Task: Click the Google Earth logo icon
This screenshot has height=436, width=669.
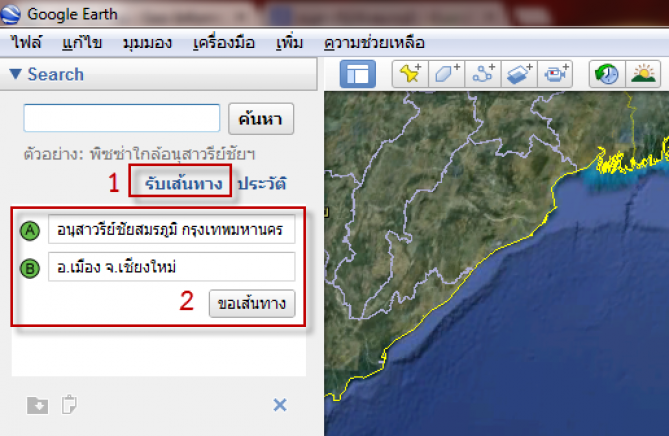Action: [11, 14]
